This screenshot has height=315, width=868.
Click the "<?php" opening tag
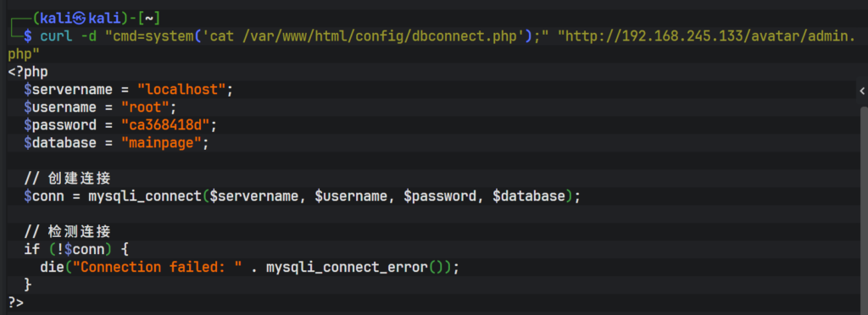click(x=28, y=72)
